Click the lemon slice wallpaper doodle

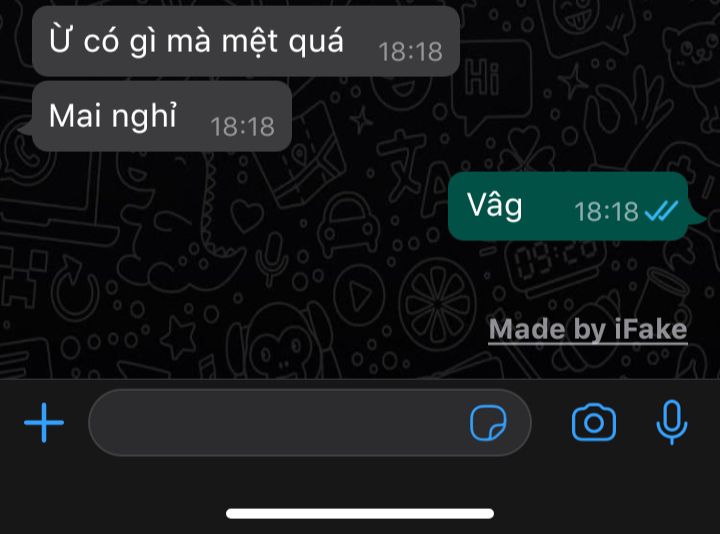pos(437,304)
